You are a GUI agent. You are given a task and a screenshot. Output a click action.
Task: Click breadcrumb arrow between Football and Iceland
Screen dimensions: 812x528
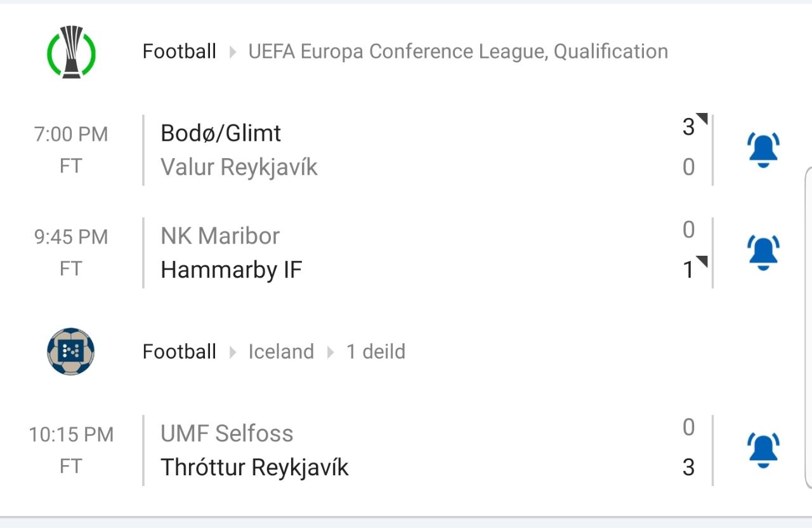click(x=233, y=352)
